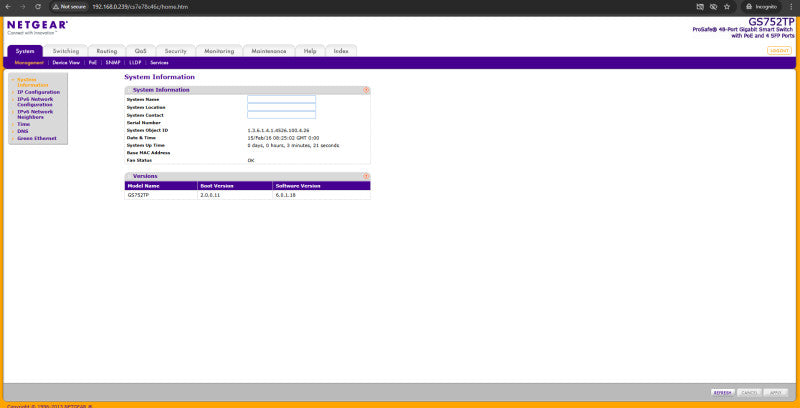Click the Not secure warning indicator

click(69, 7)
